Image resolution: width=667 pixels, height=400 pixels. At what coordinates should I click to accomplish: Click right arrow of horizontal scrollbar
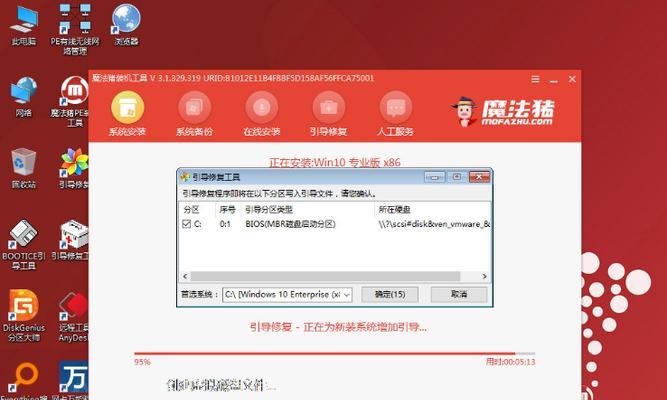click(485, 276)
